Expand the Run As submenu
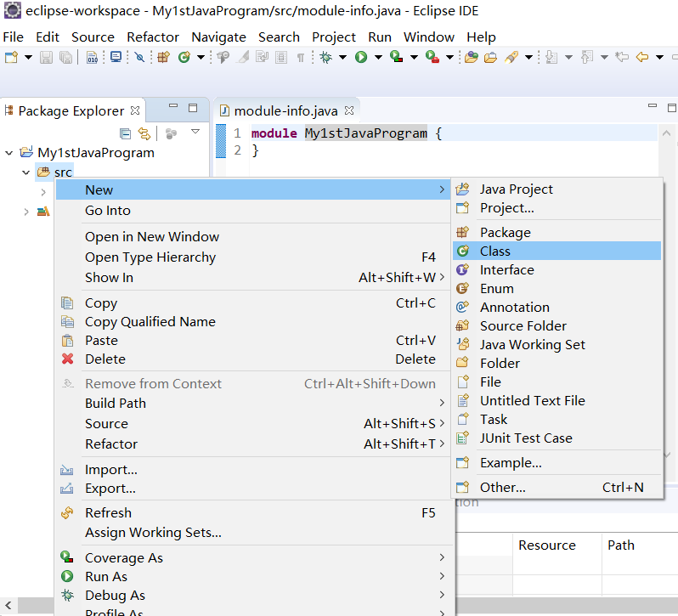This screenshot has width=678, height=616. [x=254, y=576]
